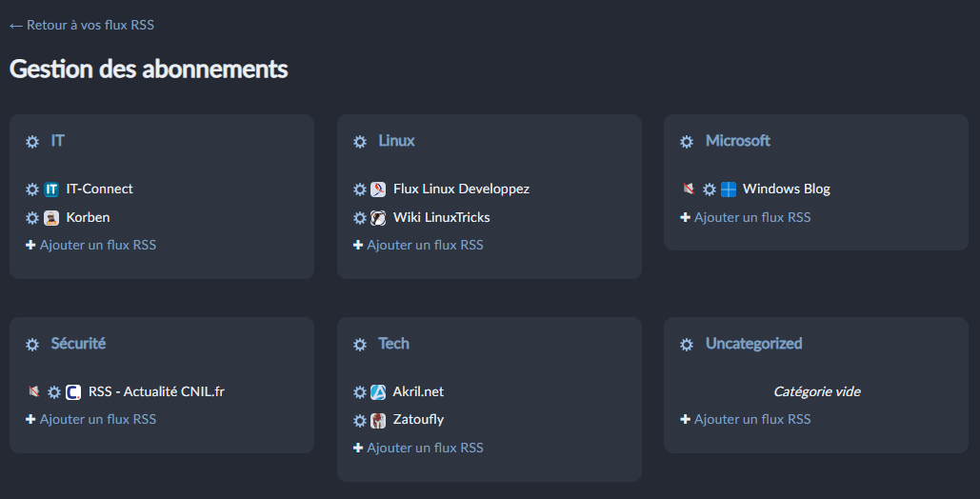Open settings gear for Microsoft category
Screen dimensions: 980x499
click(687, 142)
